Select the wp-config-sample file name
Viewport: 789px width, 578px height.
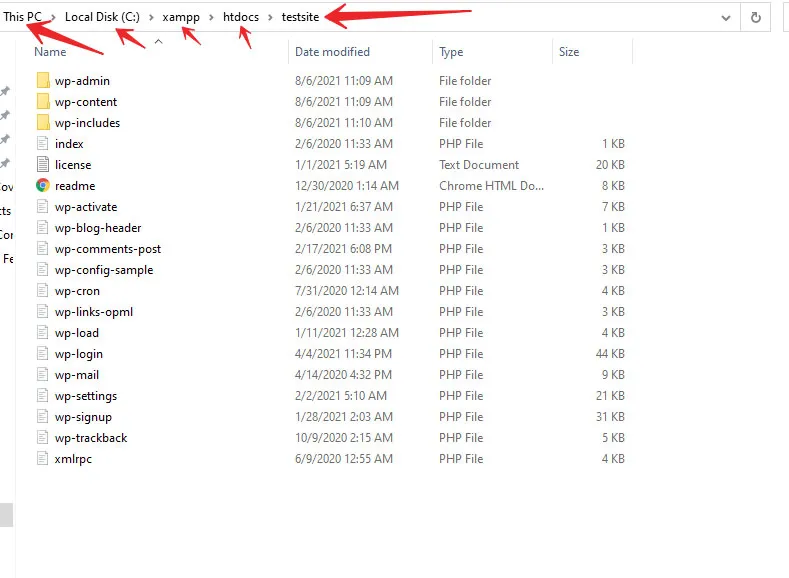click(104, 270)
